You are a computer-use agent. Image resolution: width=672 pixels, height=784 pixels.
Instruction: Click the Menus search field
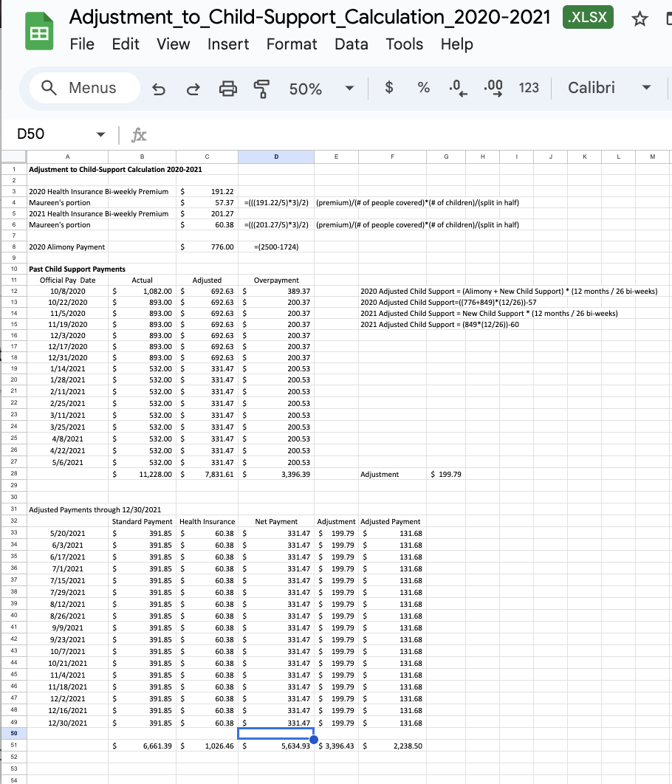pos(85,88)
